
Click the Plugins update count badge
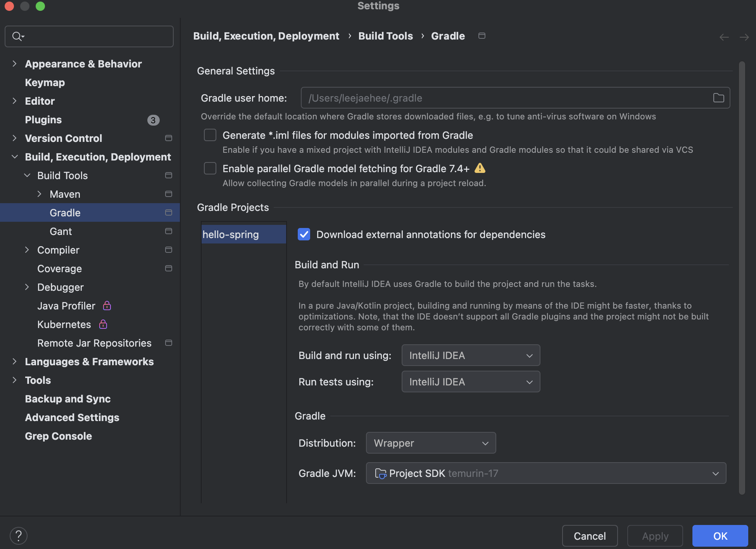click(153, 120)
